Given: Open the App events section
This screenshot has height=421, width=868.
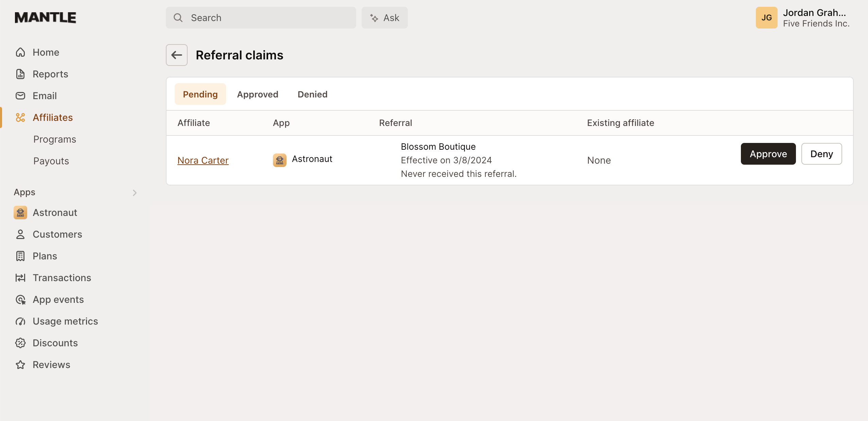Looking at the screenshot, I should pyautogui.click(x=58, y=299).
